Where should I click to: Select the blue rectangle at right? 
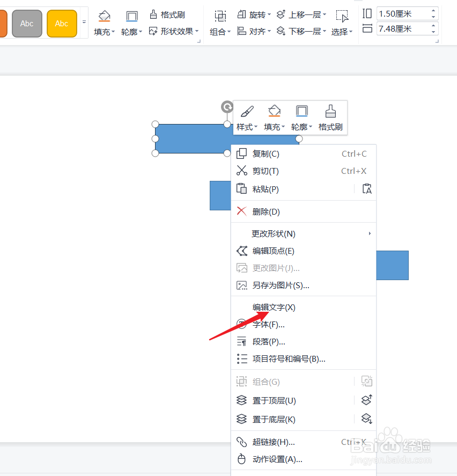coord(392,265)
